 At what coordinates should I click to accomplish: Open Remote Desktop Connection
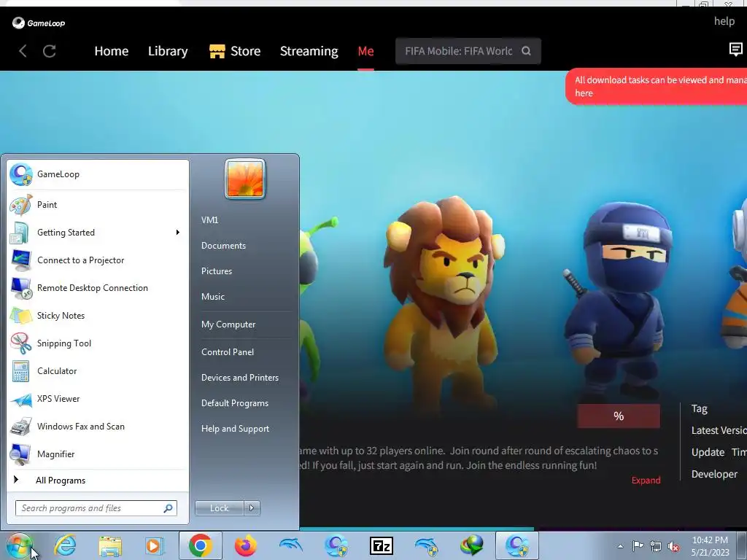pyautogui.click(x=98, y=288)
